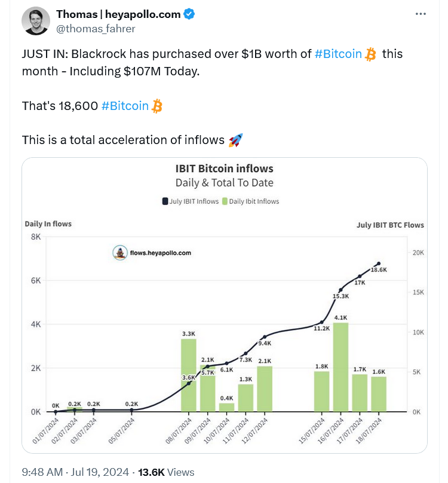The image size is (448, 483).
Task: Click the 11.2K data point on line
Action: [322, 323]
